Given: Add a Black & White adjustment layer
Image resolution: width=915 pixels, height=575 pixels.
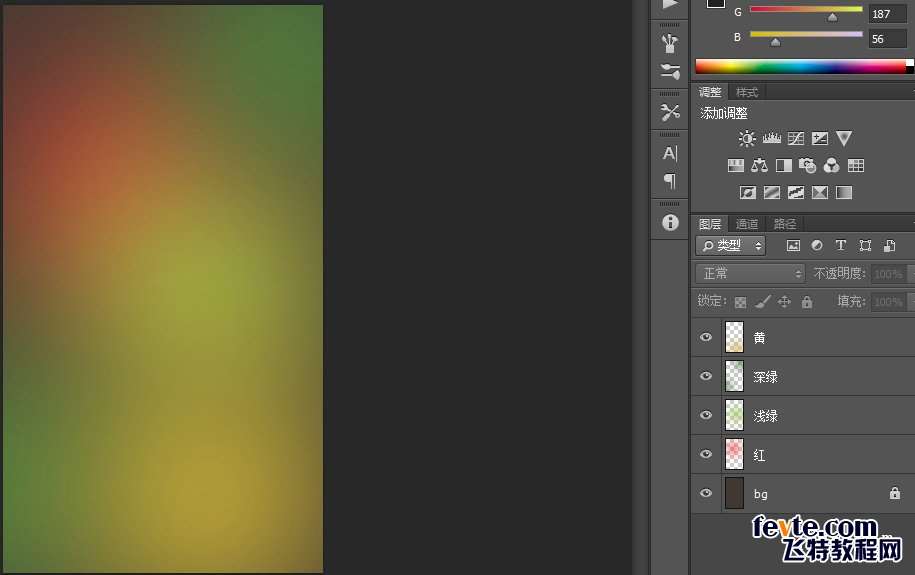Looking at the screenshot, I should pos(784,166).
